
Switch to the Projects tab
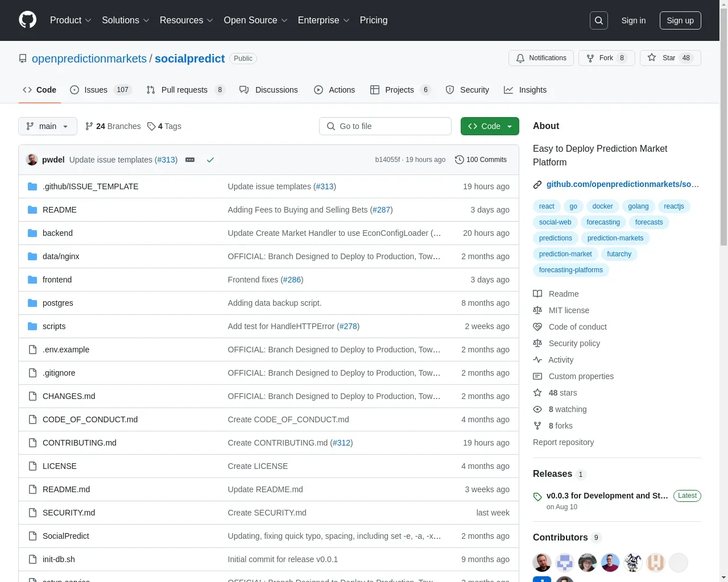point(400,90)
